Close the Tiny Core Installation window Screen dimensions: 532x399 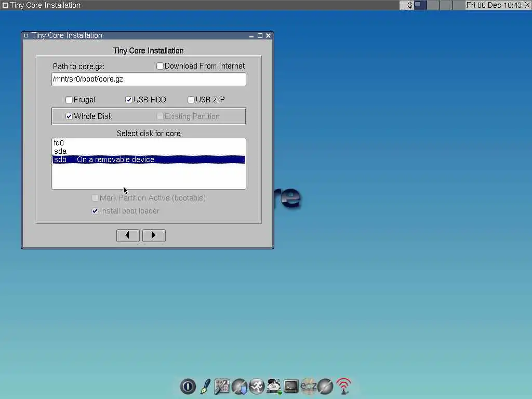(269, 36)
